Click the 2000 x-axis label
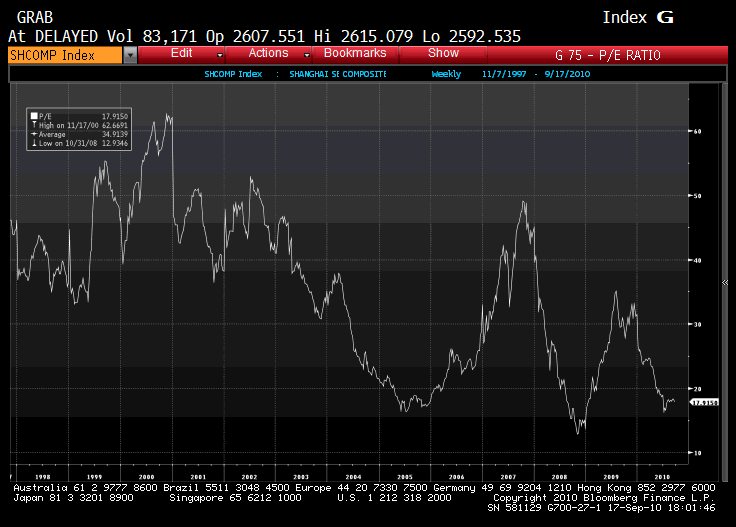The image size is (736, 527). click(x=146, y=477)
